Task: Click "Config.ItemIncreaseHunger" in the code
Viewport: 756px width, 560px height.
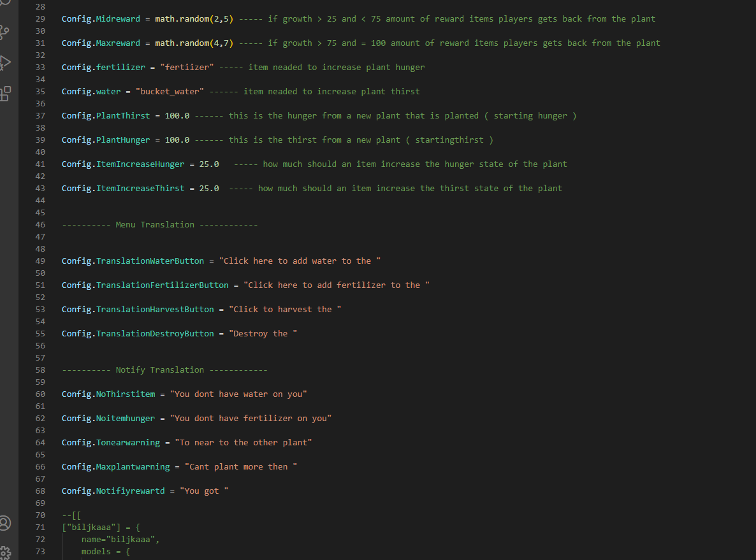Action: coord(123,164)
